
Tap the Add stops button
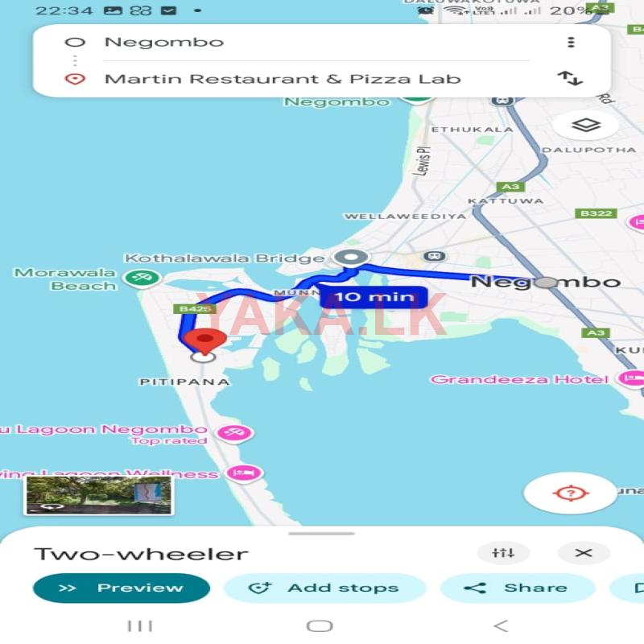tap(324, 588)
